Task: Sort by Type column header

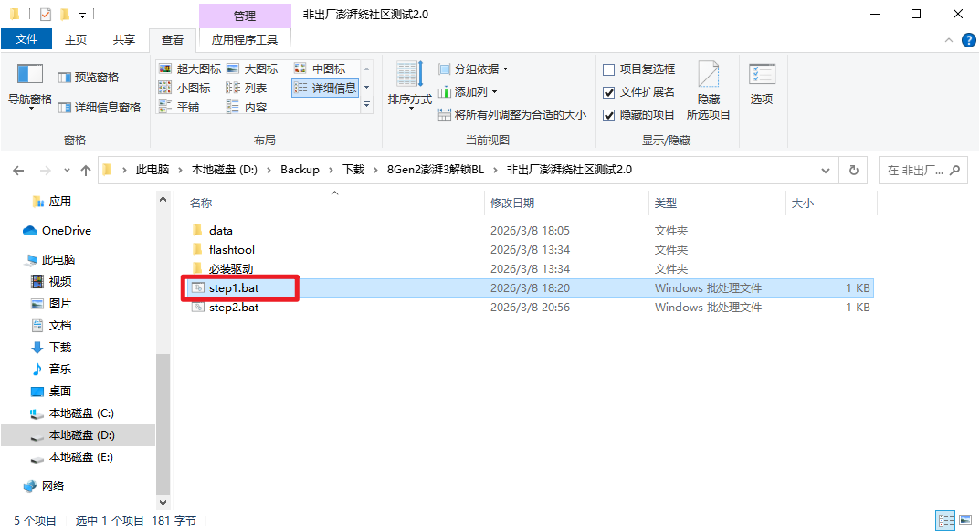Action: coord(717,203)
